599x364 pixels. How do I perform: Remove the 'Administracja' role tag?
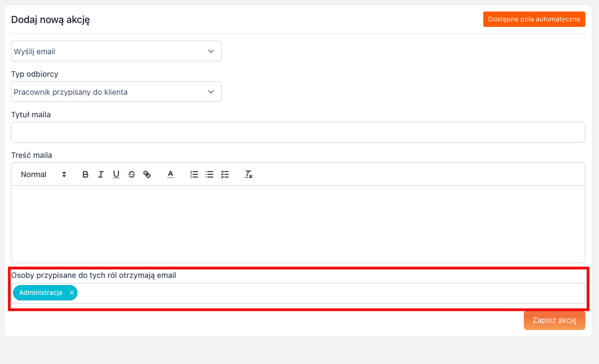pyautogui.click(x=72, y=293)
